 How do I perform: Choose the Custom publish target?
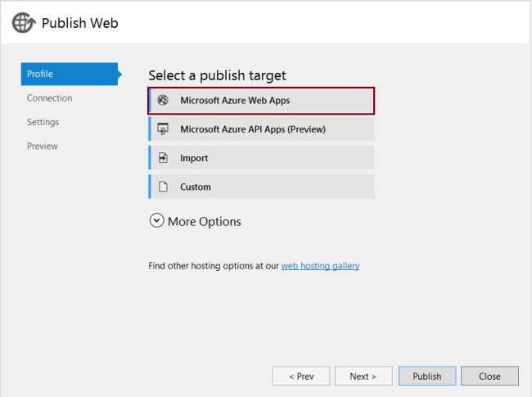click(x=261, y=187)
